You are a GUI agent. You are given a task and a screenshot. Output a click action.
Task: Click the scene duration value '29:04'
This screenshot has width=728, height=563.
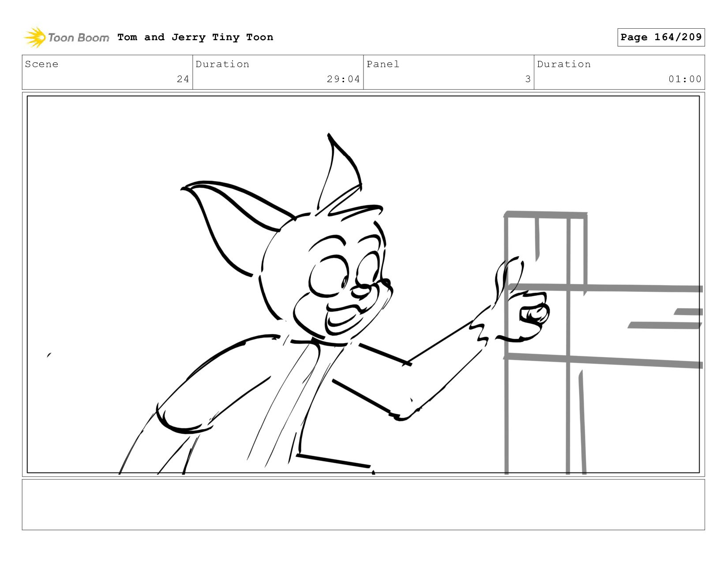pyautogui.click(x=343, y=79)
